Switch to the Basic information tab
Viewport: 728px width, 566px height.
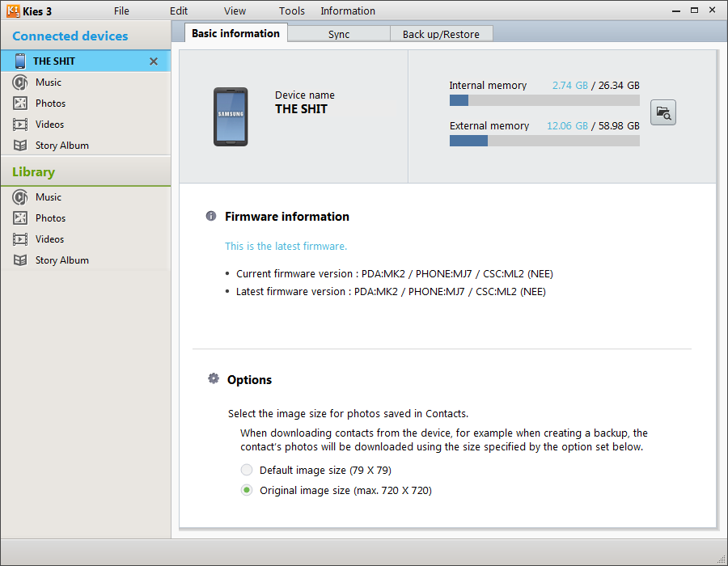click(236, 33)
